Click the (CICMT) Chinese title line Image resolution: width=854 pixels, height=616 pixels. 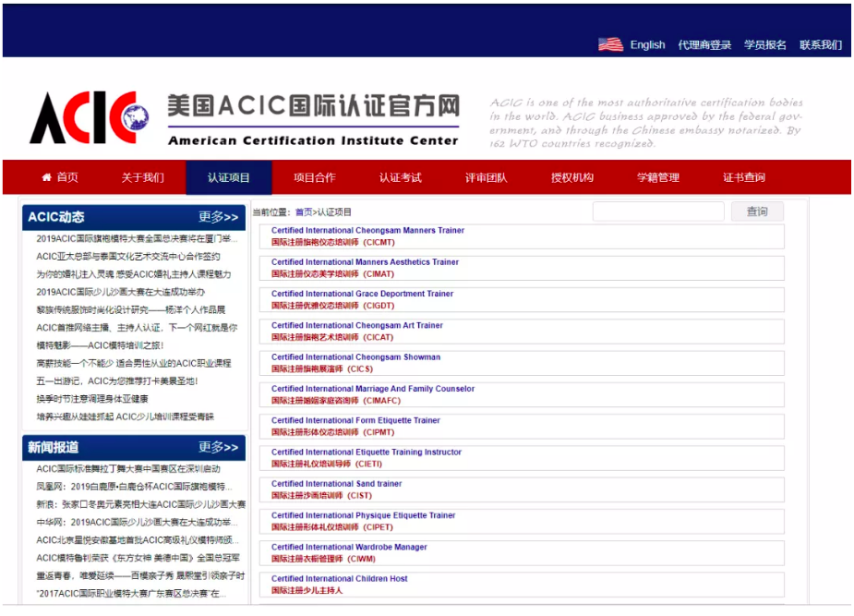[333, 242]
